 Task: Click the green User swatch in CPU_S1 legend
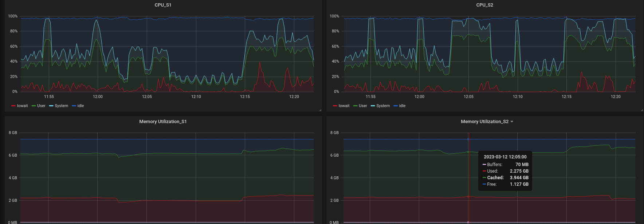coord(34,106)
